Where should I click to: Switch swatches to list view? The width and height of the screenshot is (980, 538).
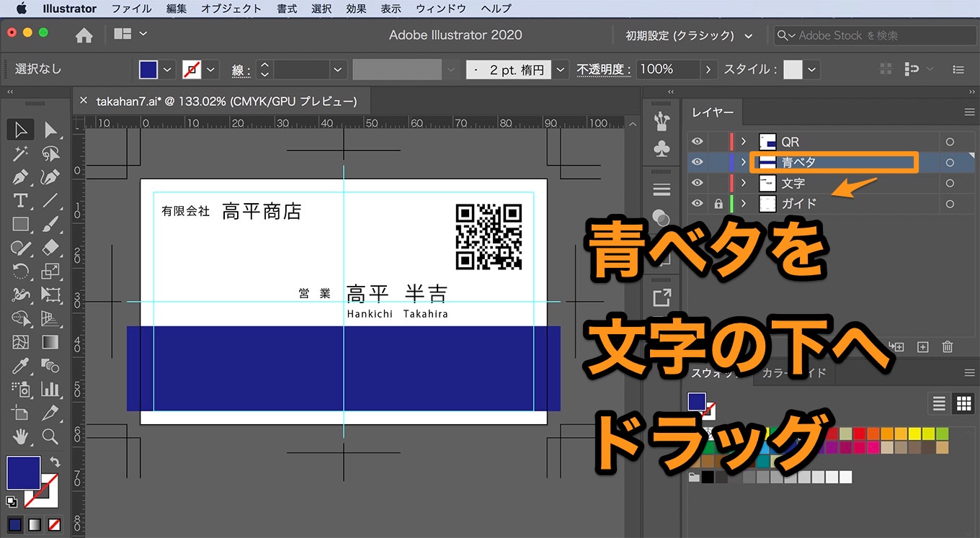pos(939,403)
